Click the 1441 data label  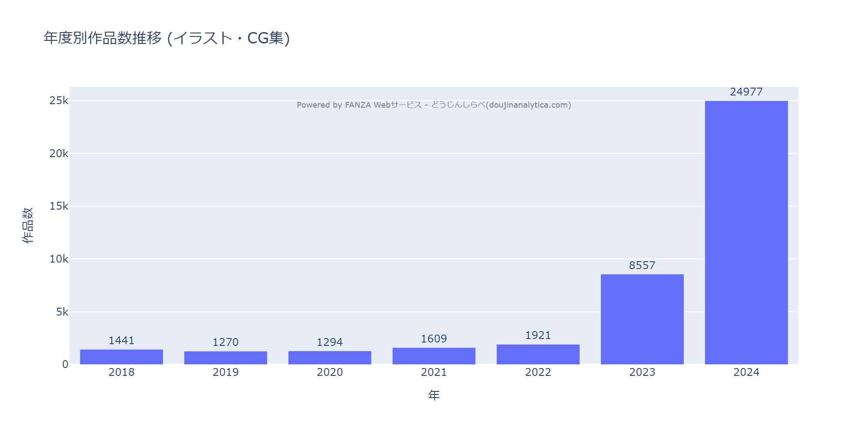click(121, 341)
